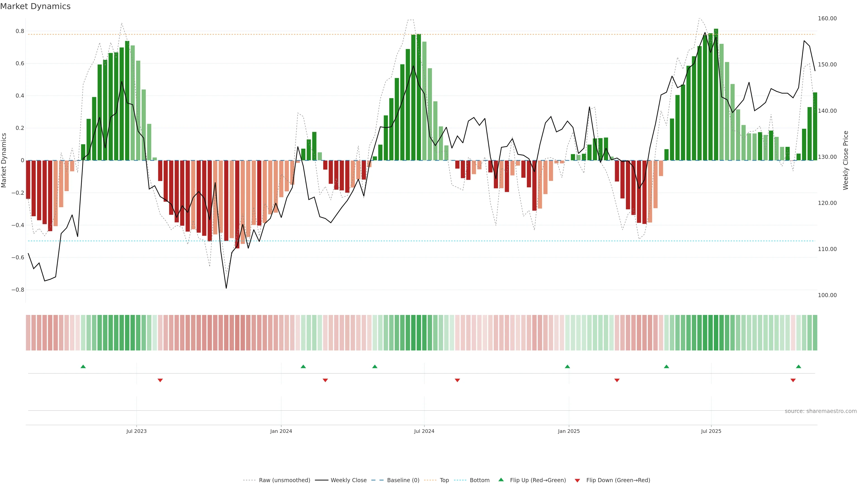This screenshot has width=868, height=488.
Task: Toggle Weekly Close legend entry
Action: [348, 480]
